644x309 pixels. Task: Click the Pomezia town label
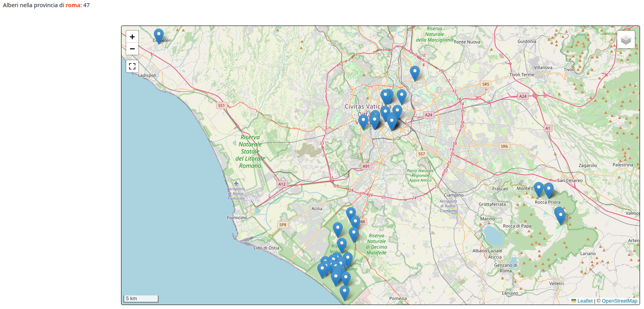398,298
